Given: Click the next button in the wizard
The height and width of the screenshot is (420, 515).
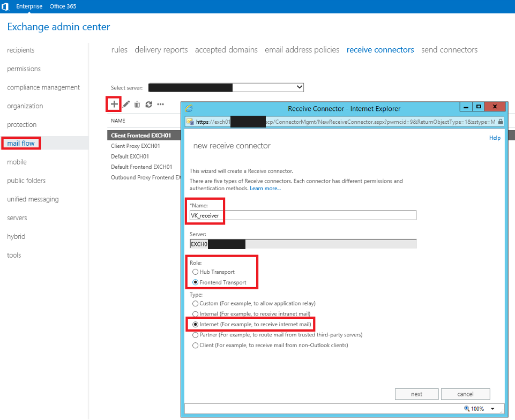Looking at the screenshot, I should (416, 394).
